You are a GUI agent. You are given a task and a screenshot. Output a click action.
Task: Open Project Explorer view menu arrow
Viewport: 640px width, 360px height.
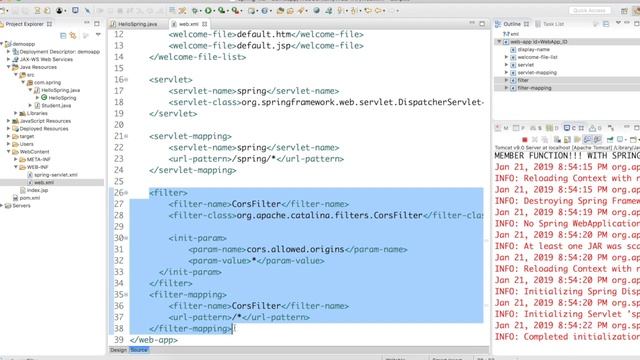[x=98, y=36]
